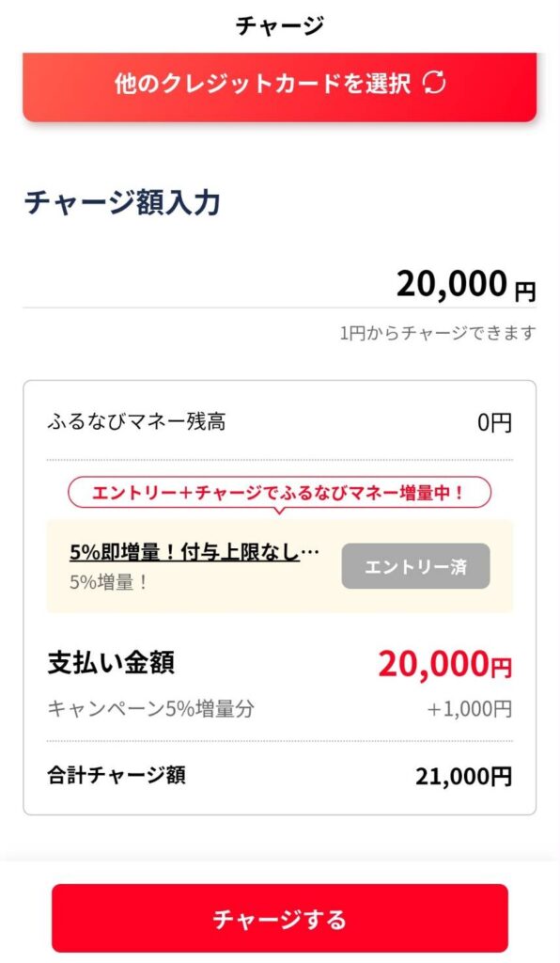Tap the 1円からチャージできます hint text

click(438, 333)
